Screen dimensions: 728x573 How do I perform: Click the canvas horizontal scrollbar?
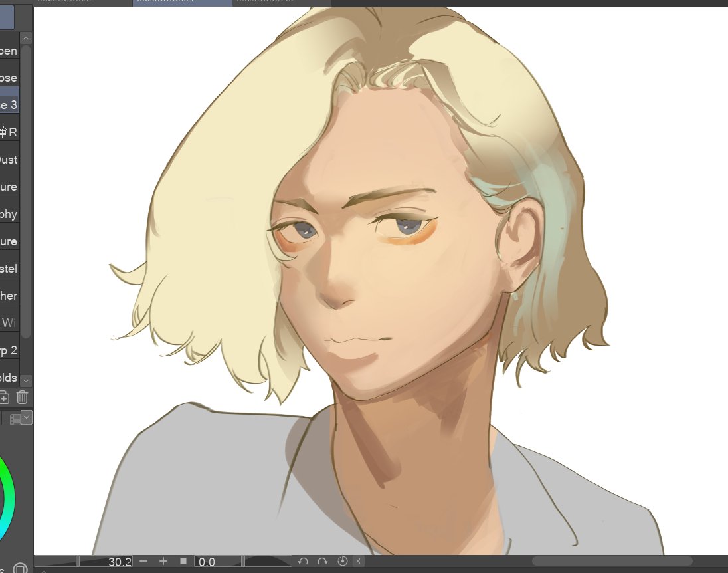[x=612, y=562]
